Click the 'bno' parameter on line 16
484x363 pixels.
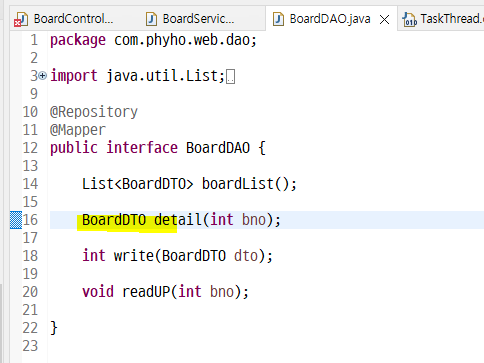tap(254, 220)
